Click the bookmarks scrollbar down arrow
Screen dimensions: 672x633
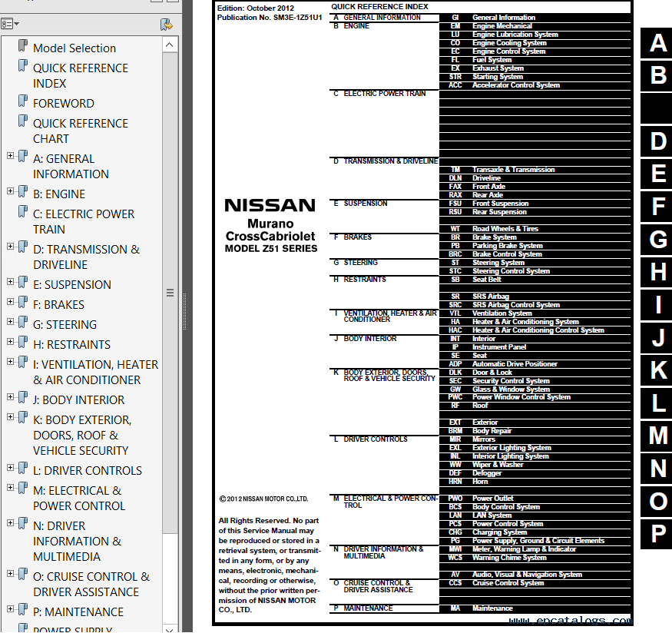click(x=170, y=628)
